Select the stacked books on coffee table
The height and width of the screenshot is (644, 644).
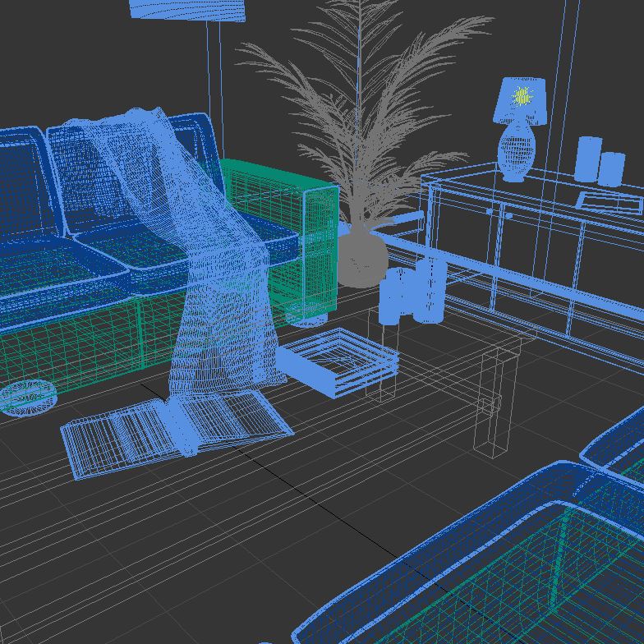tap(338, 361)
